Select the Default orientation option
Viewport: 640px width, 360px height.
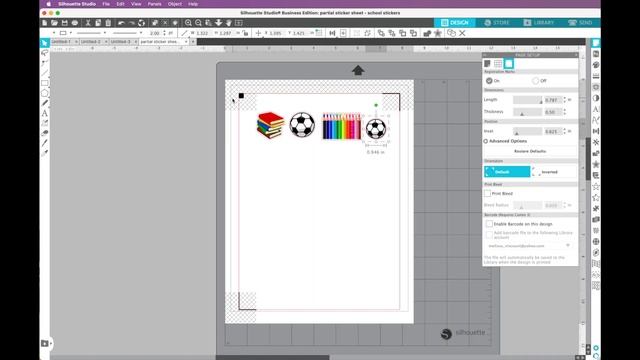[x=507, y=172]
